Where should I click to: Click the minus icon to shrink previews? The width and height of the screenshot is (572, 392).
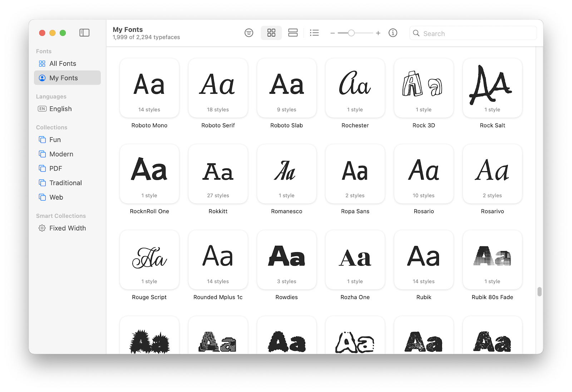click(332, 33)
